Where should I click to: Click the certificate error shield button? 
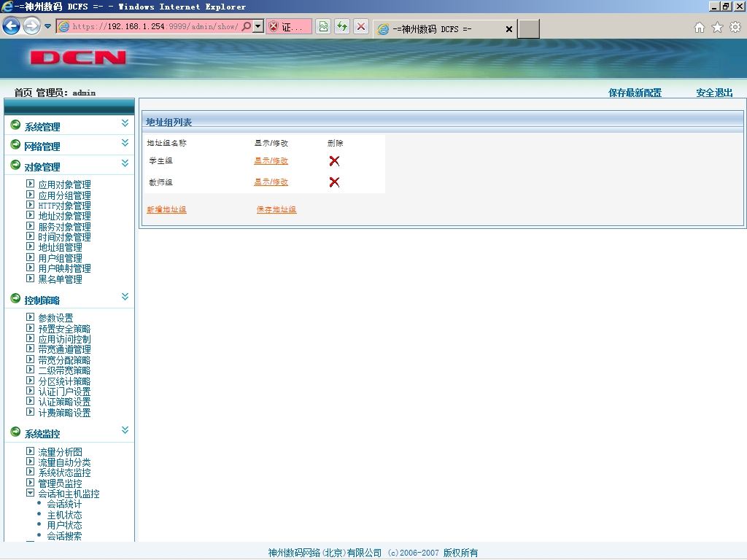coord(289,27)
